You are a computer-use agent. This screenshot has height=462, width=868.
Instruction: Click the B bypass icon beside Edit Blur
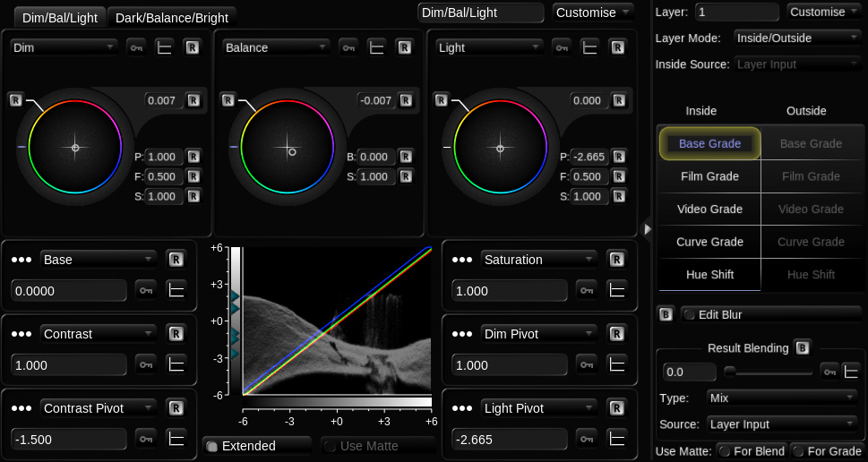coord(666,314)
